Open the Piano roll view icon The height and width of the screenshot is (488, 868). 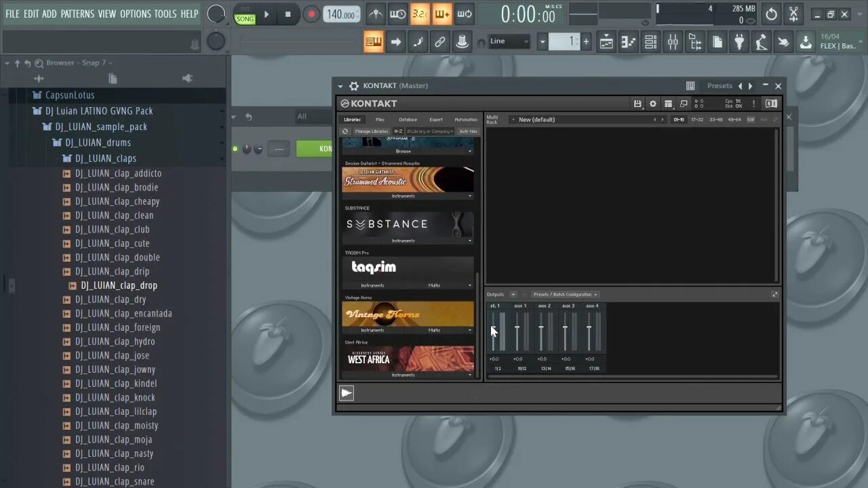point(629,42)
